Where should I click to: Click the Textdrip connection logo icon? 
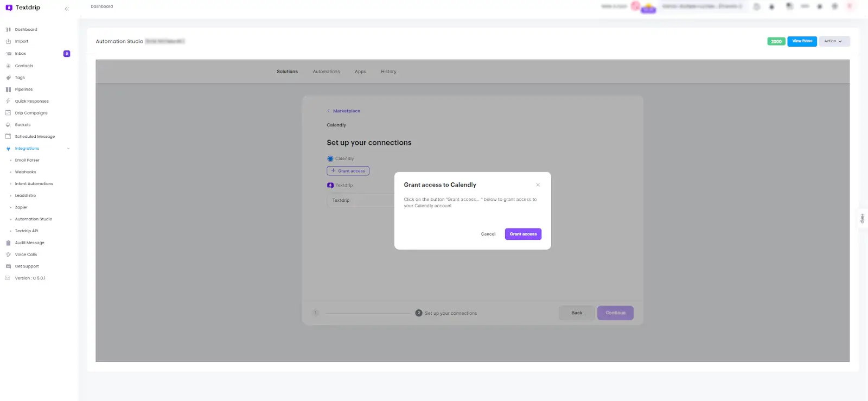(330, 186)
